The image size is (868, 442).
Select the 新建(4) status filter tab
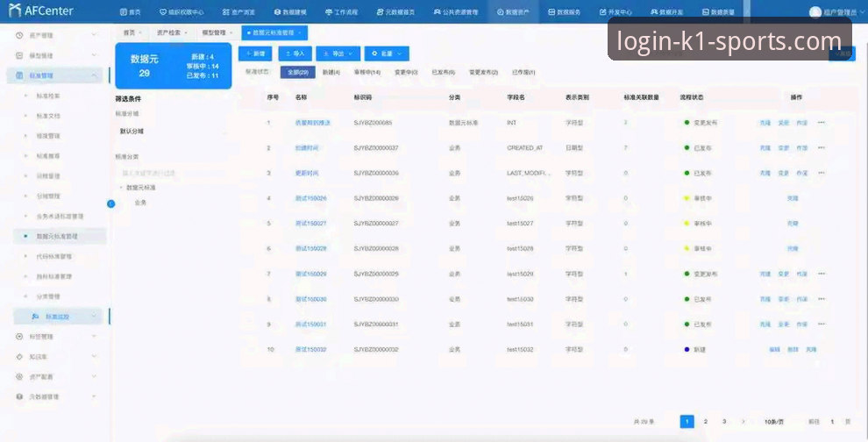click(331, 72)
